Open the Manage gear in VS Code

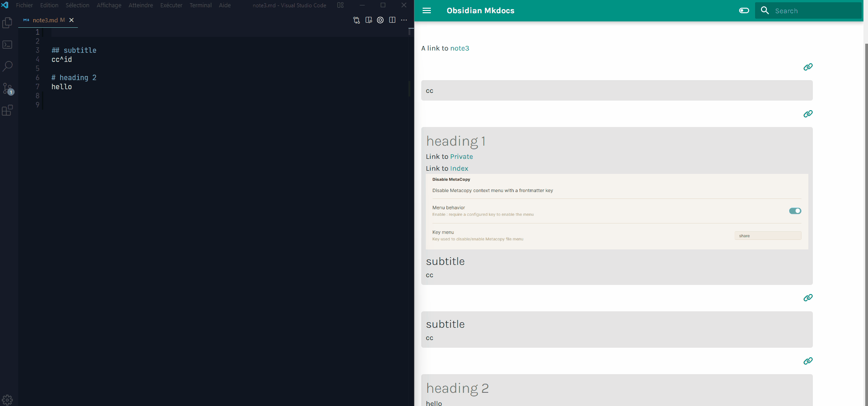pyautogui.click(x=7, y=400)
